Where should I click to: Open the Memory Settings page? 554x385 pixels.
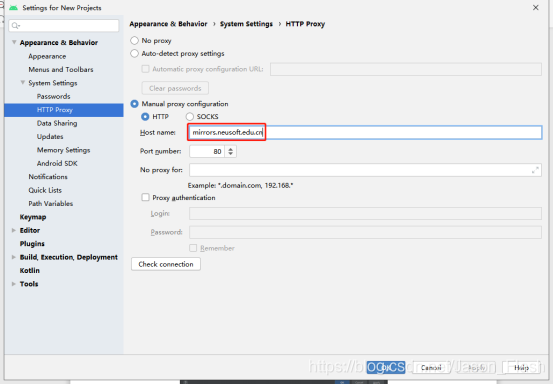[x=64, y=150]
